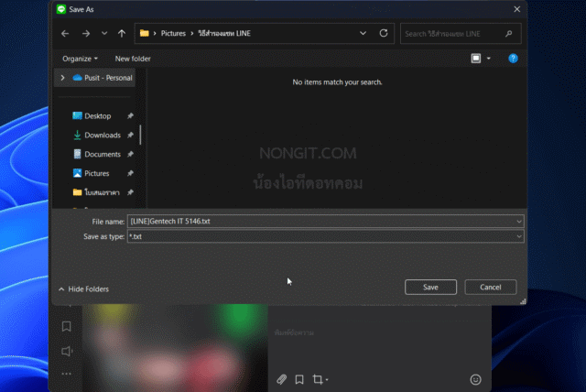Click the pin icon next to Documents
Screen dimensions: 586x392
[x=130, y=154]
